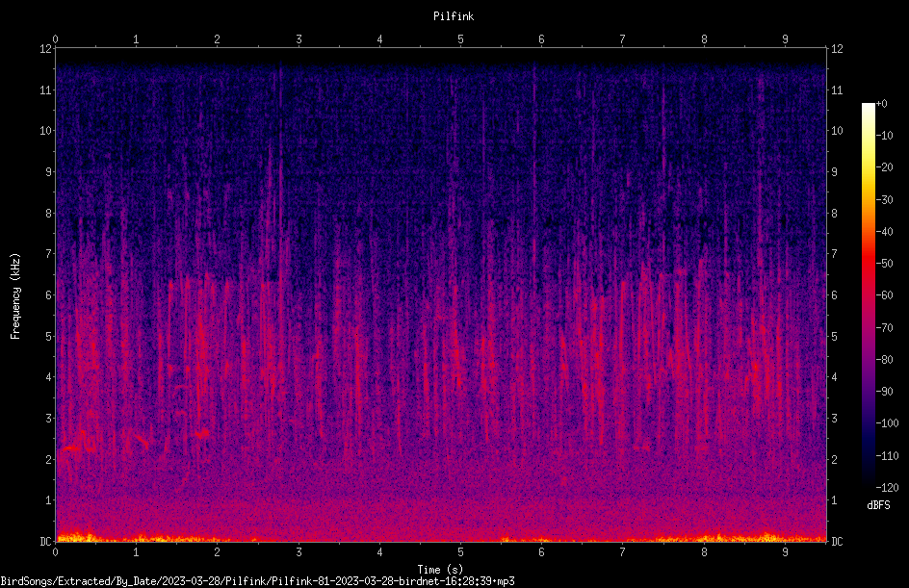909x588 pixels.
Task: Click the DC label on left axis
Action: click(45, 541)
